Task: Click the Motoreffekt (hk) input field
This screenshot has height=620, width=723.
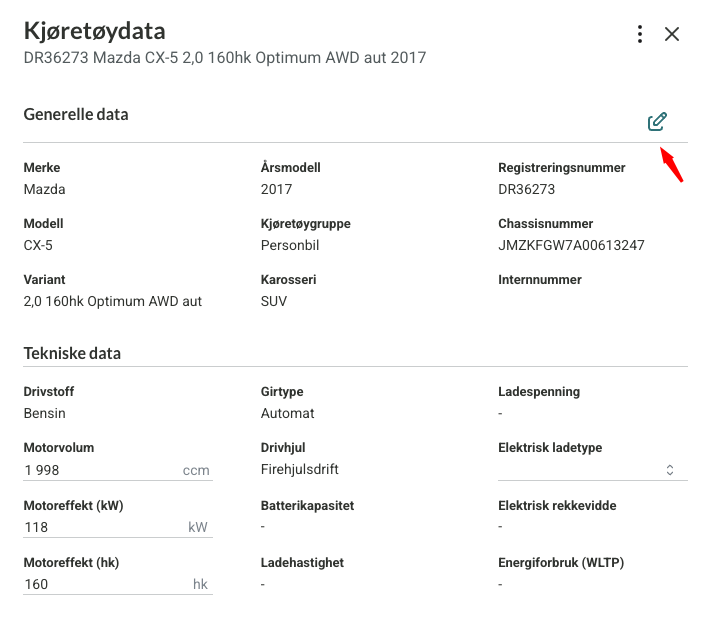Action: pos(118,584)
